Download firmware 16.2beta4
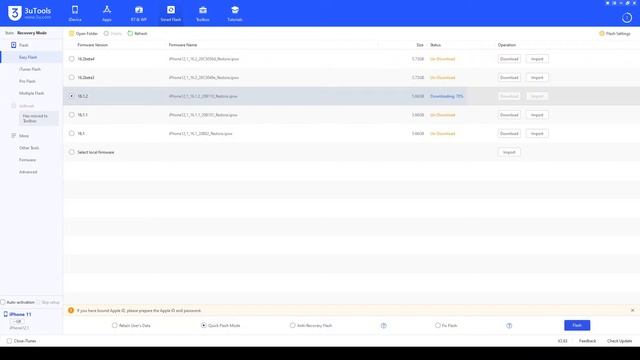The image size is (640, 360). [x=509, y=59]
